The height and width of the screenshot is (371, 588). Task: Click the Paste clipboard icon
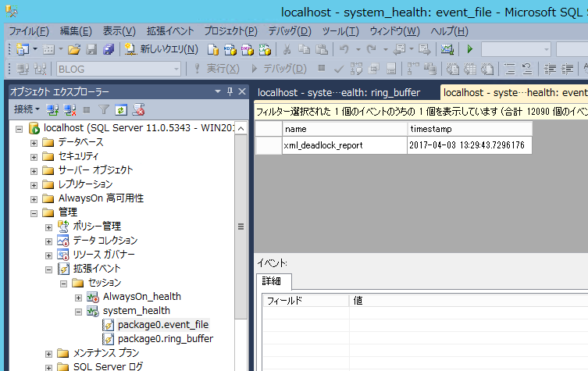coord(322,49)
